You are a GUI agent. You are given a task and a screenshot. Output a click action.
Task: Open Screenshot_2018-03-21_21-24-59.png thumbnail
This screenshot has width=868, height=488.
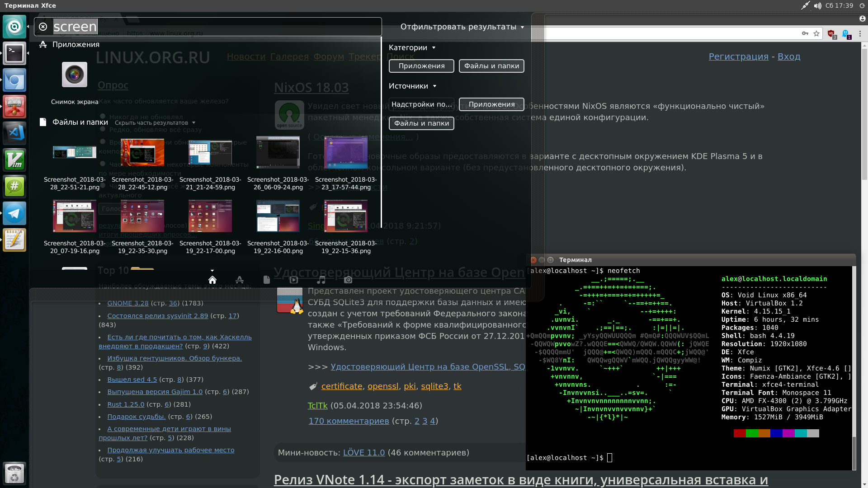[x=210, y=152]
